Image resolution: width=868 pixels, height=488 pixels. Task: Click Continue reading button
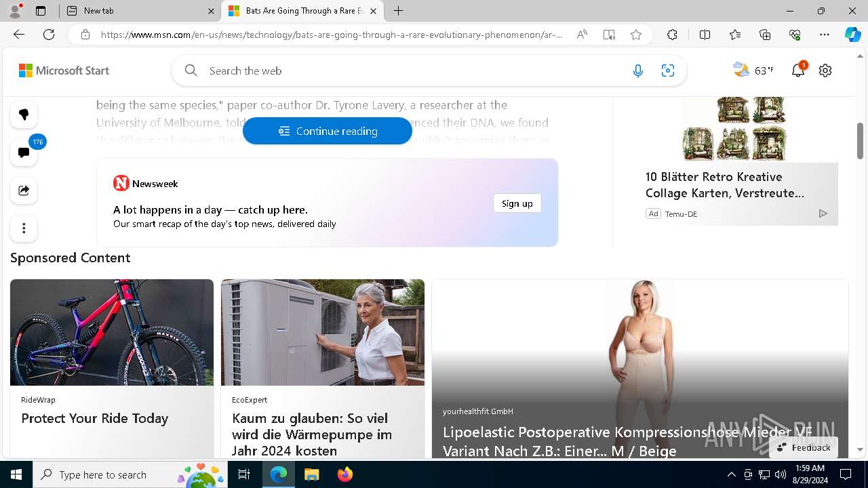click(328, 131)
